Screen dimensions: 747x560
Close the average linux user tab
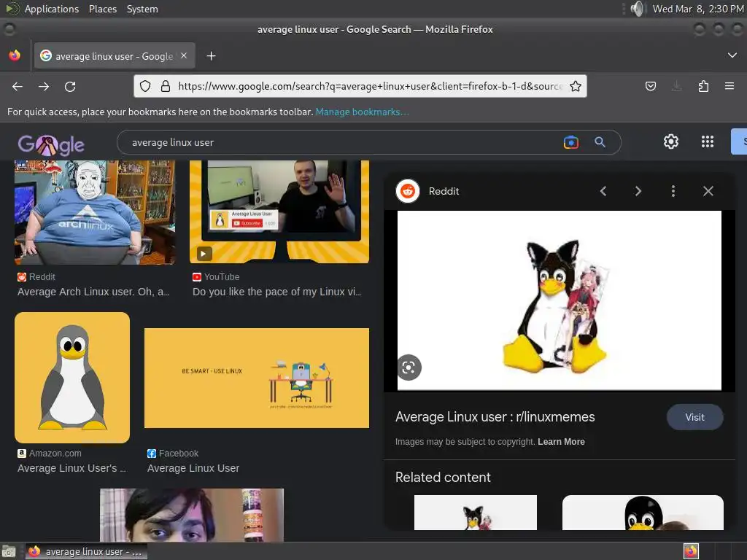(x=184, y=55)
